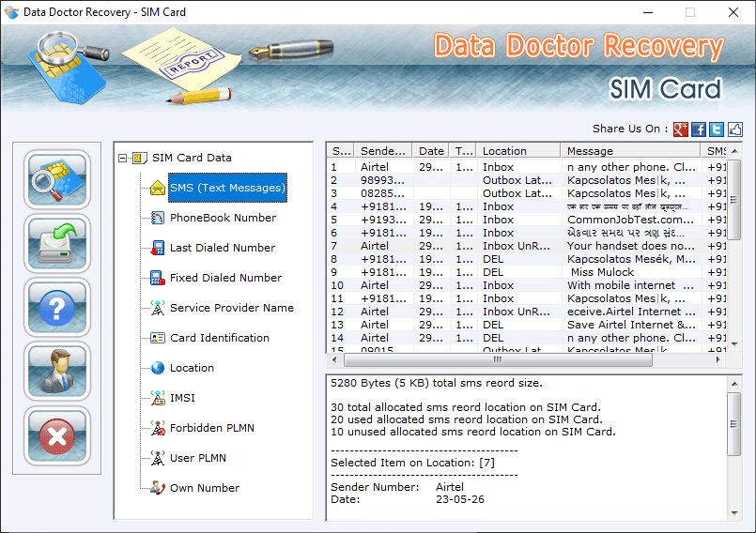The image size is (756, 533).
Task: Select row 3 sender 08285...
Action: tap(528, 193)
